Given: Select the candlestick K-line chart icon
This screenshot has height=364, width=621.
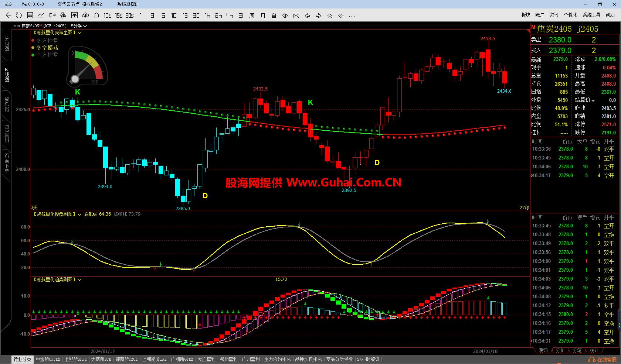Looking at the screenshot, I should click(52, 16).
